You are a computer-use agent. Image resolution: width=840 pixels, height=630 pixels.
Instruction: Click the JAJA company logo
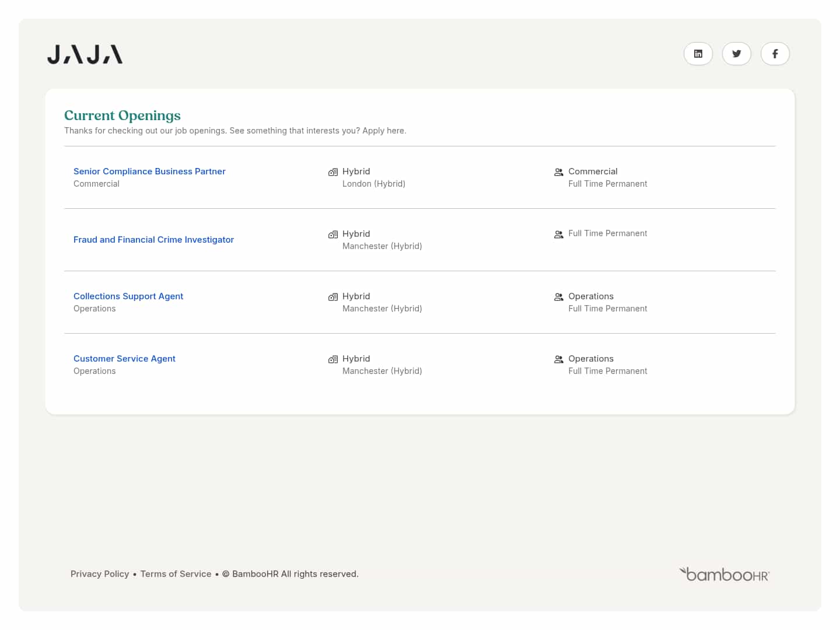pos(85,54)
